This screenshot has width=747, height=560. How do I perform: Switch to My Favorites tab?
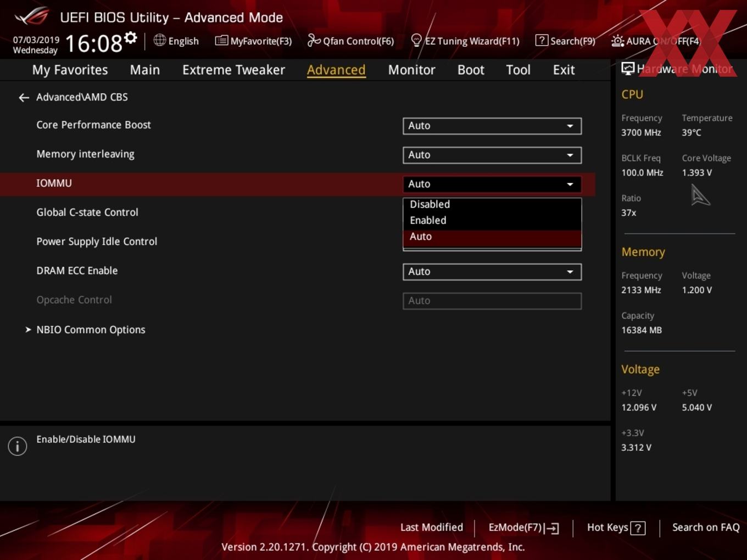(70, 70)
